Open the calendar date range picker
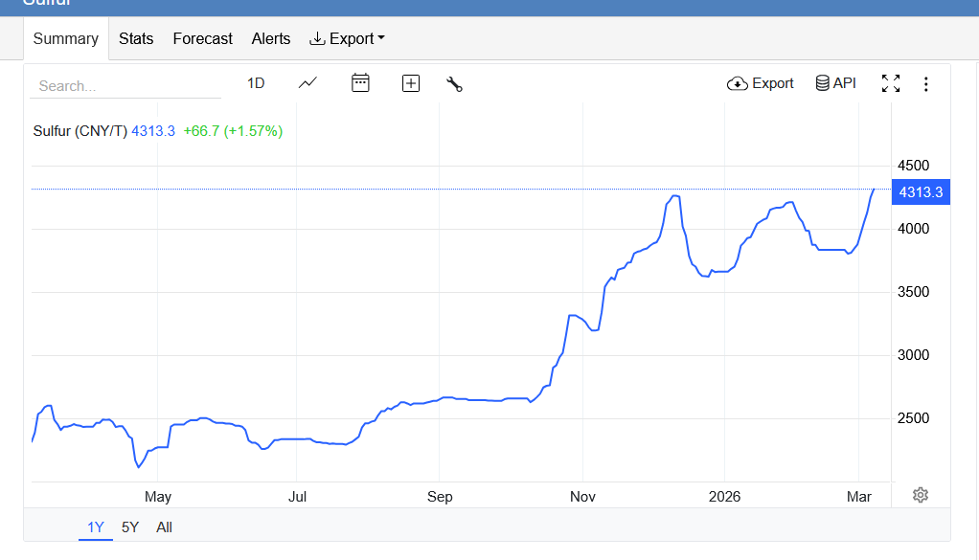 tap(360, 83)
